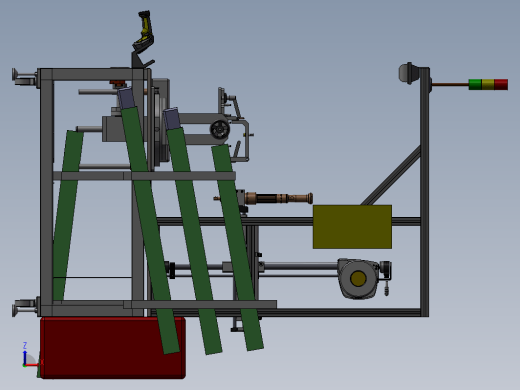Select the brown cylindrical tool on the frame
This screenshot has width=520, height=390.
[278, 198]
